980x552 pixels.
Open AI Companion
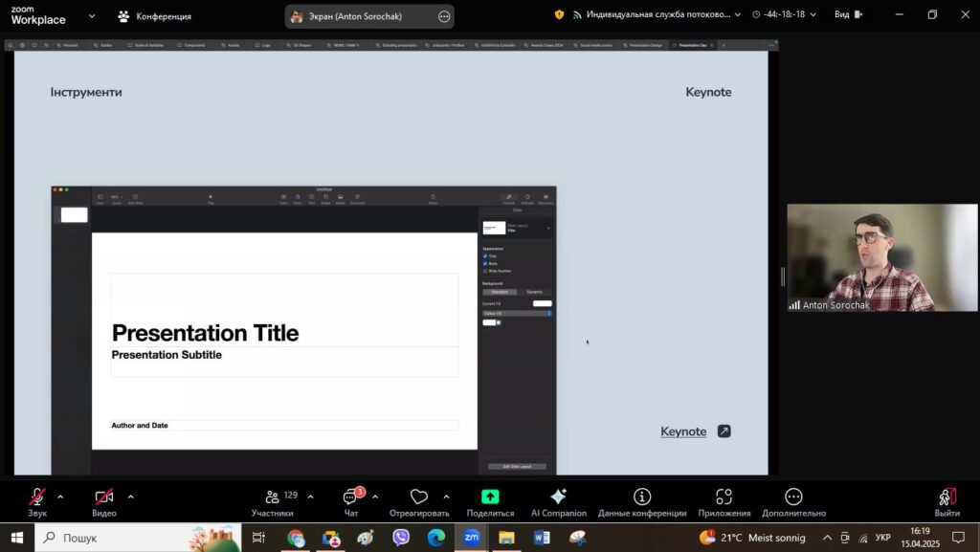[x=559, y=502]
